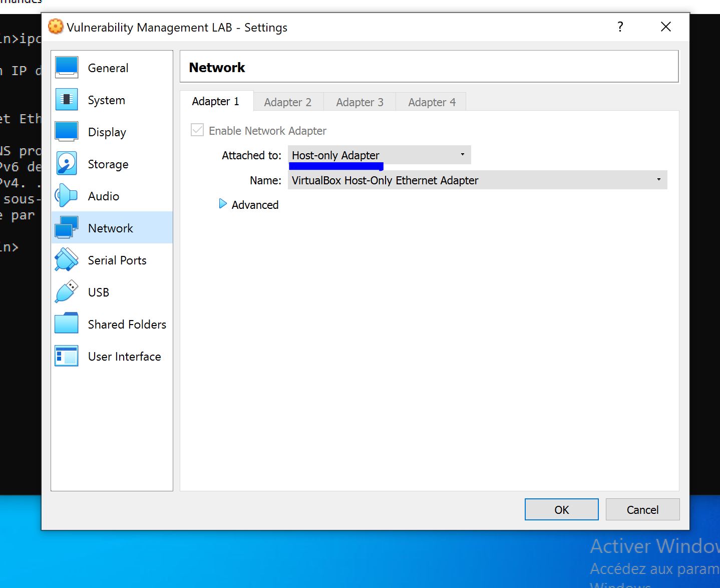
Task: Switch to the Adapter 3 tab
Action: pos(359,102)
